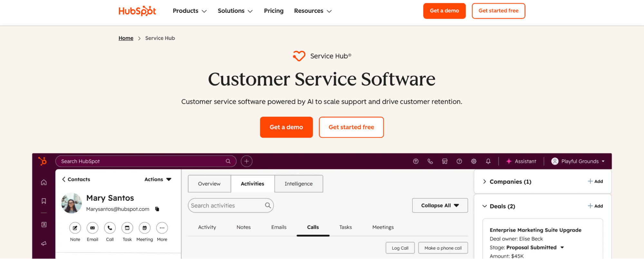Open the Meetings sub-tab
The height and width of the screenshot is (259, 644).
[x=383, y=227]
